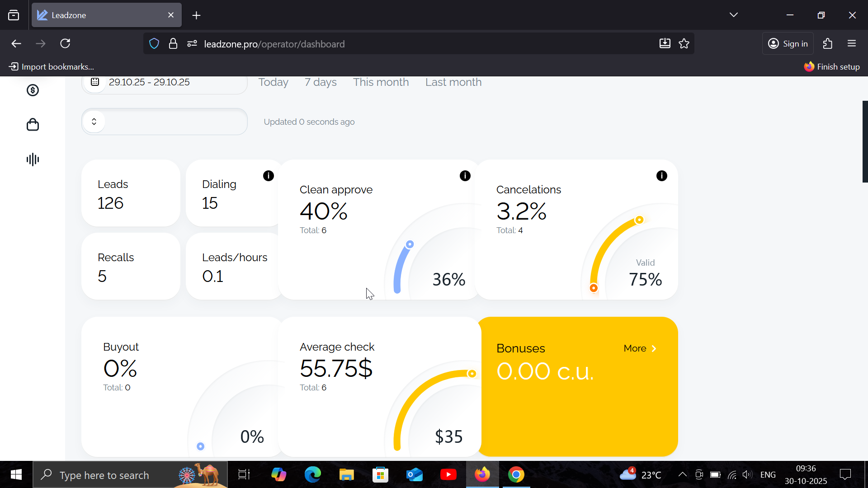
Task: Click the page vertical scrollbar thumb
Action: 865,141
